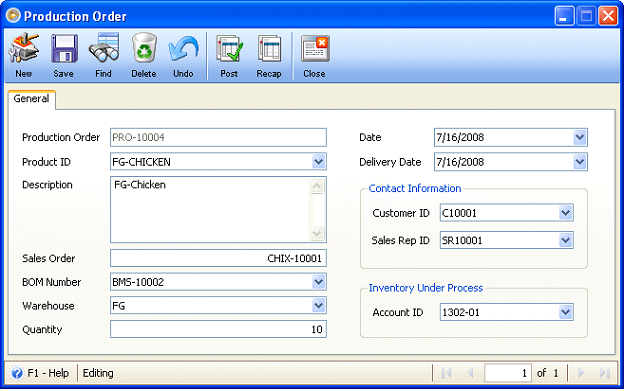The height and width of the screenshot is (391, 626).
Task: Open the Delivery Date picker dropdown
Action: (580, 162)
